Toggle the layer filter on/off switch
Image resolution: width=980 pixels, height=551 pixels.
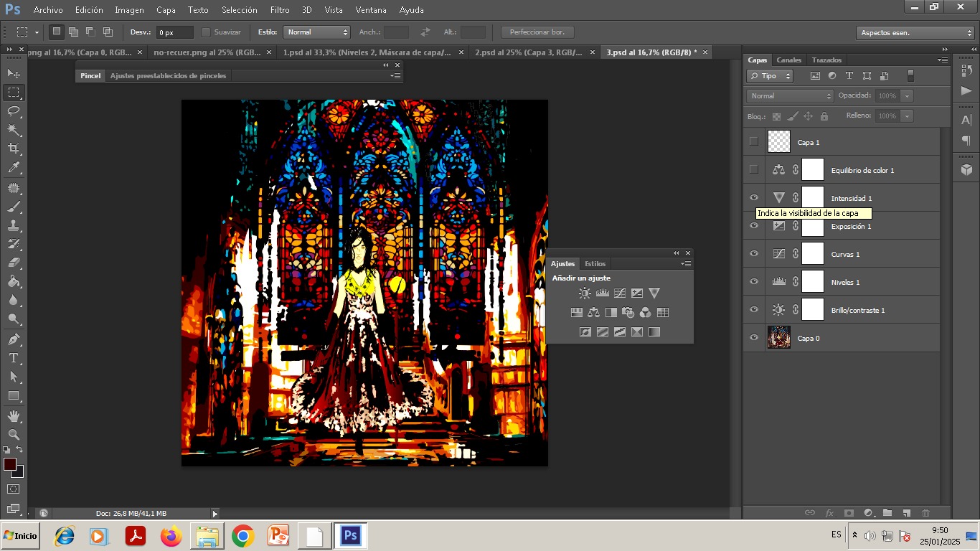(x=910, y=75)
